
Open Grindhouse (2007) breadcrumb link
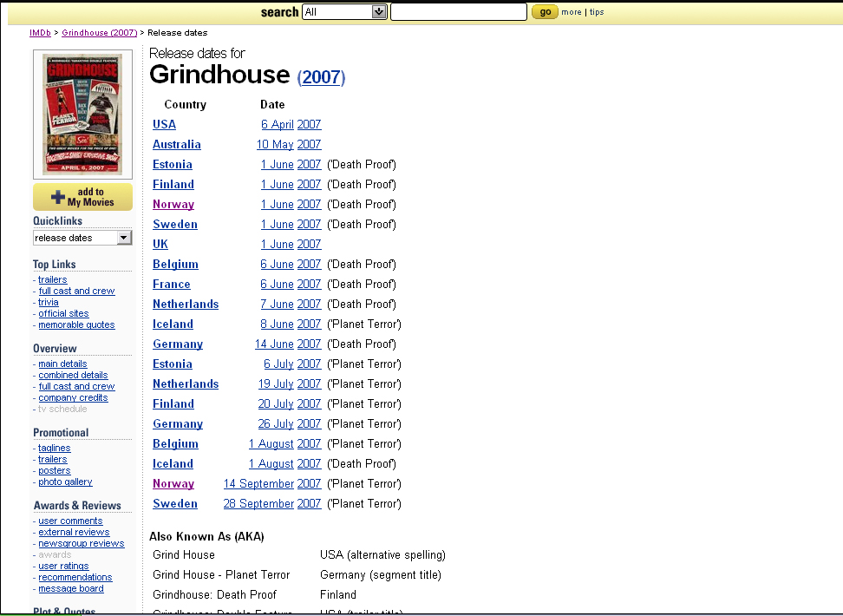100,33
